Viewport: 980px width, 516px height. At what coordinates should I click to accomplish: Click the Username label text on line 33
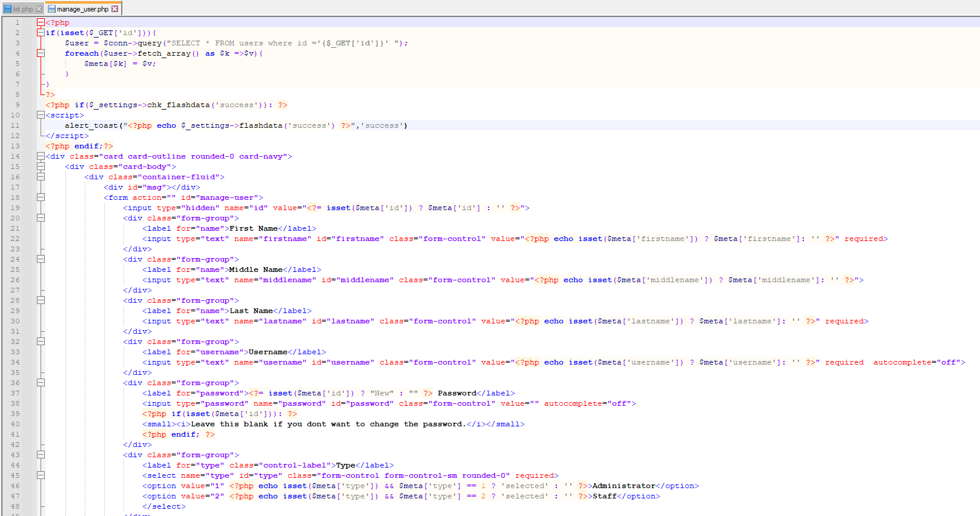click(x=268, y=352)
